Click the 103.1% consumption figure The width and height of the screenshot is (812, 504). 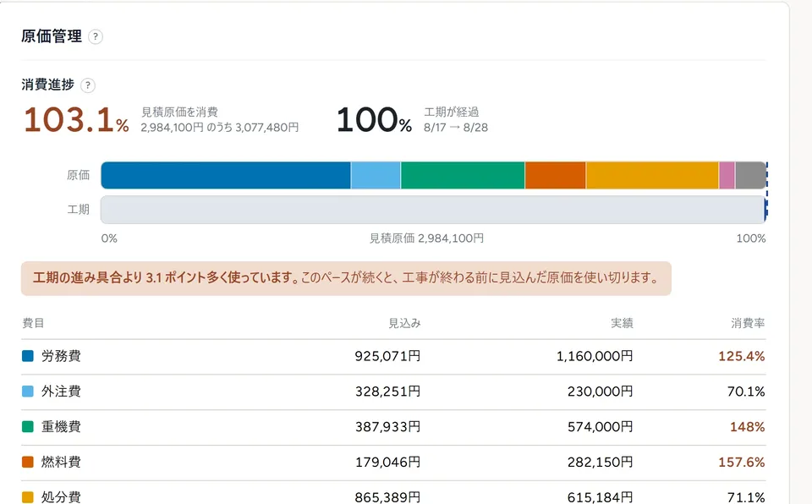click(x=76, y=119)
